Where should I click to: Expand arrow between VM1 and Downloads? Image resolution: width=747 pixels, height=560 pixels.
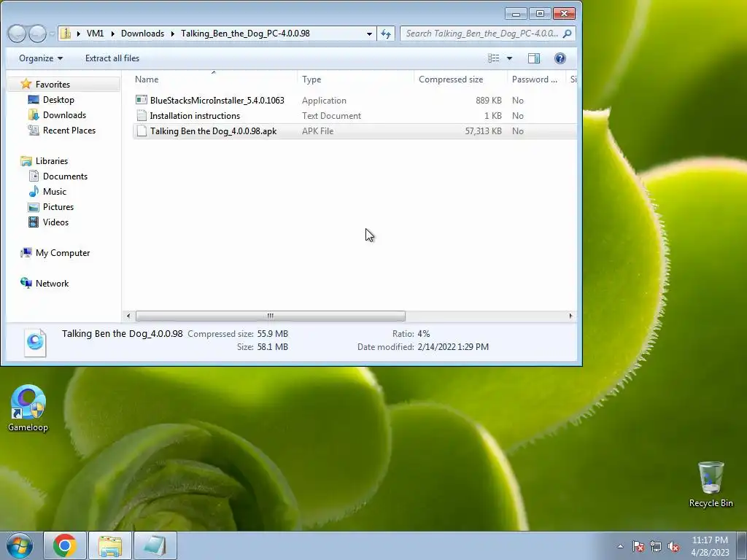pyautogui.click(x=112, y=34)
